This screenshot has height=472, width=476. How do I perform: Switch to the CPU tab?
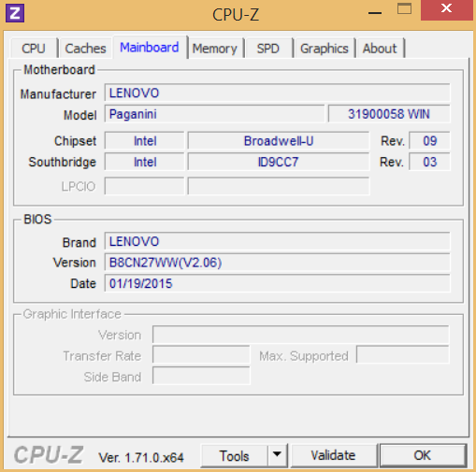pyautogui.click(x=34, y=49)
